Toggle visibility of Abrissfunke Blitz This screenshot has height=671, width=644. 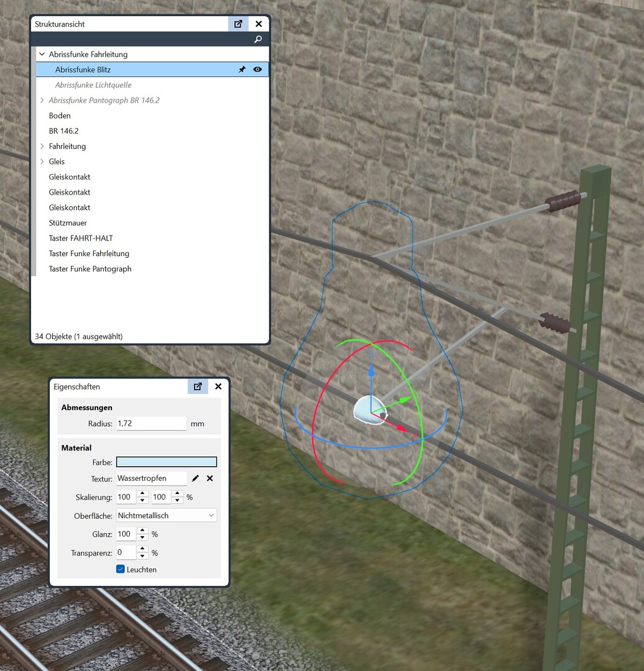257,70
